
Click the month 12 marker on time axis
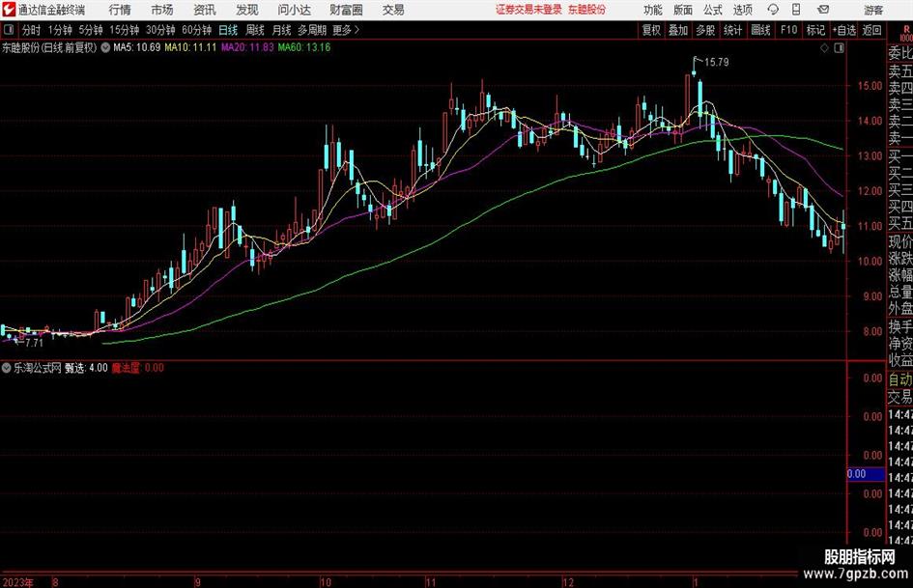[568, 582]
